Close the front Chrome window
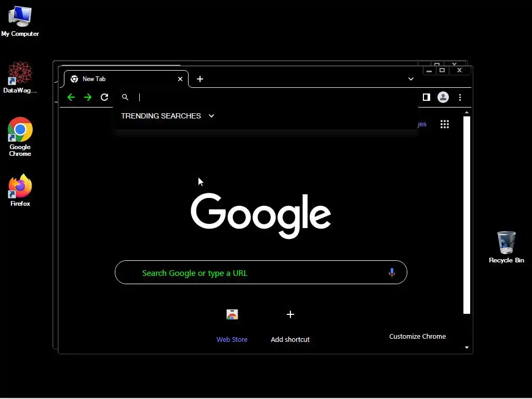The image size is (532, 399). 459,71
